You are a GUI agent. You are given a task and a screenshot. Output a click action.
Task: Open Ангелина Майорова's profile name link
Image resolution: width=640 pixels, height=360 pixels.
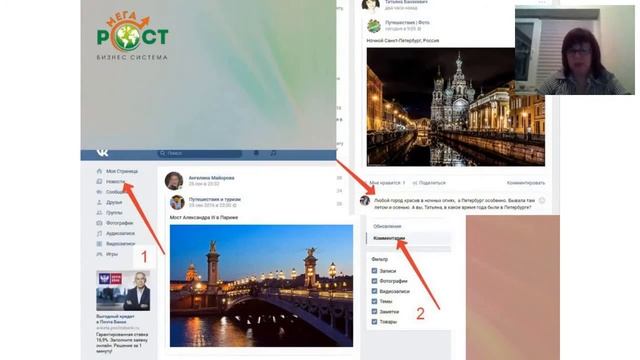[x=211, y=178]
